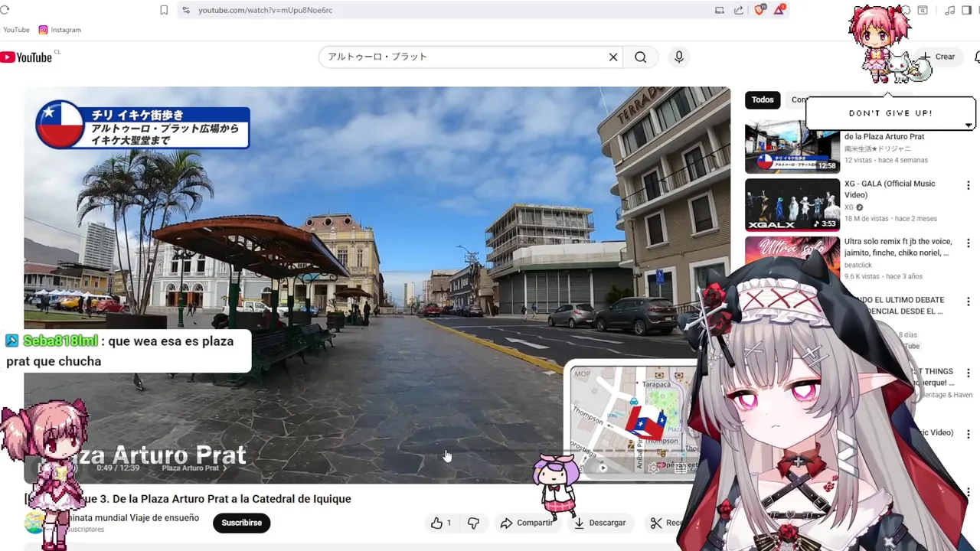Image resolution: width=980 pixels, height=551 pixels.
Task: Open Brave Rewards triangle icon
Action: pyautogui.click(x=779, y=10)
